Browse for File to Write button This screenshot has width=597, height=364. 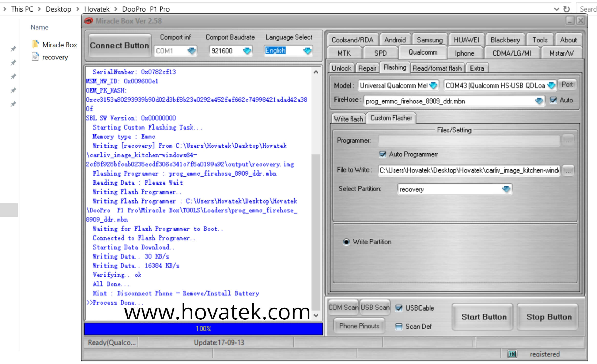pos(568,170)
